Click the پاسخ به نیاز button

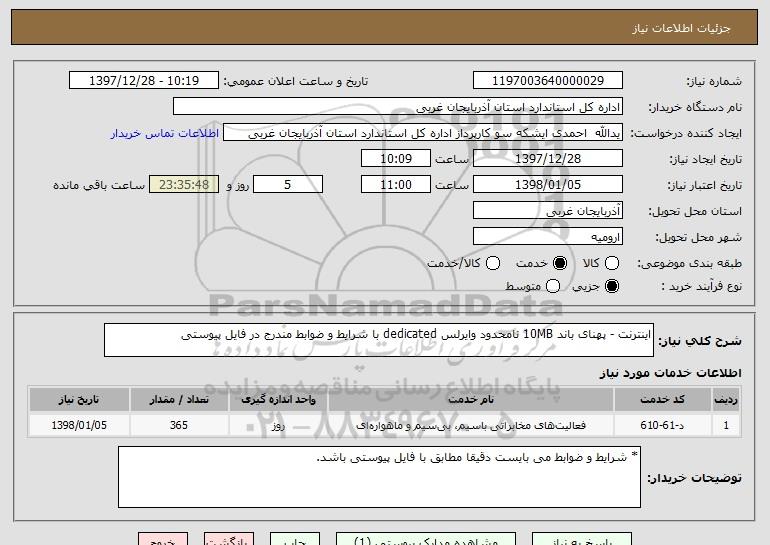coord(582,539)
